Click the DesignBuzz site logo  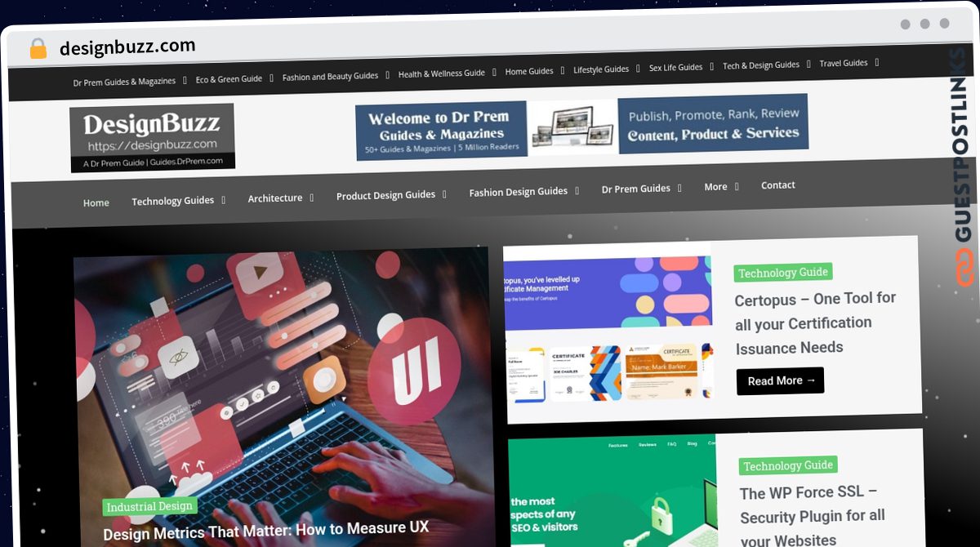pos(153,138)
